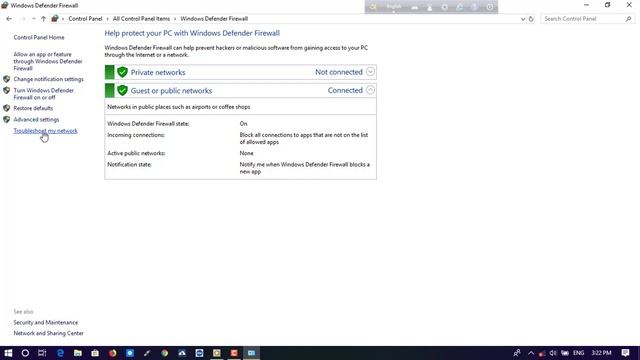Screen dimensions: 640x360
Task: Click shield icon beside Restore defaults
Action: coord(7,108)
